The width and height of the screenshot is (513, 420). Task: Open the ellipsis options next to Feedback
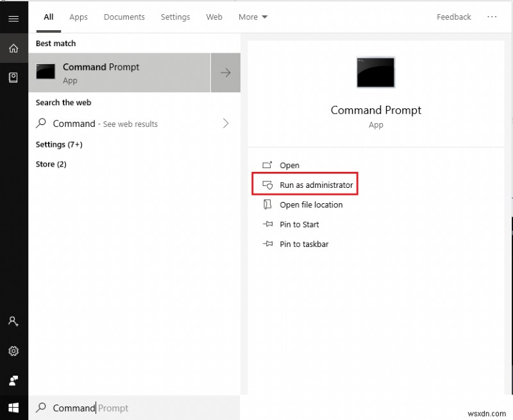click(492, 17)
